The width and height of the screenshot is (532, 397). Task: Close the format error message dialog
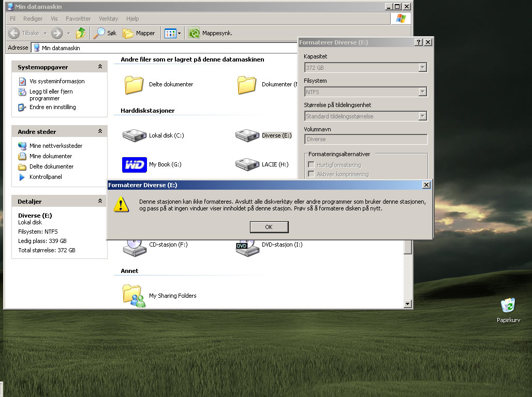point(426,185)
